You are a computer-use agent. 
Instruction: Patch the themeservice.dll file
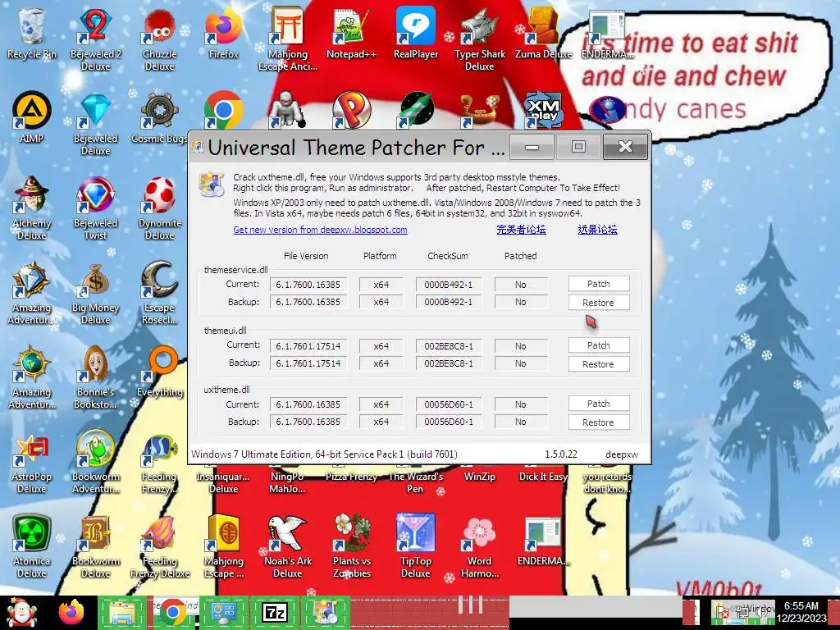click(598, 284)
